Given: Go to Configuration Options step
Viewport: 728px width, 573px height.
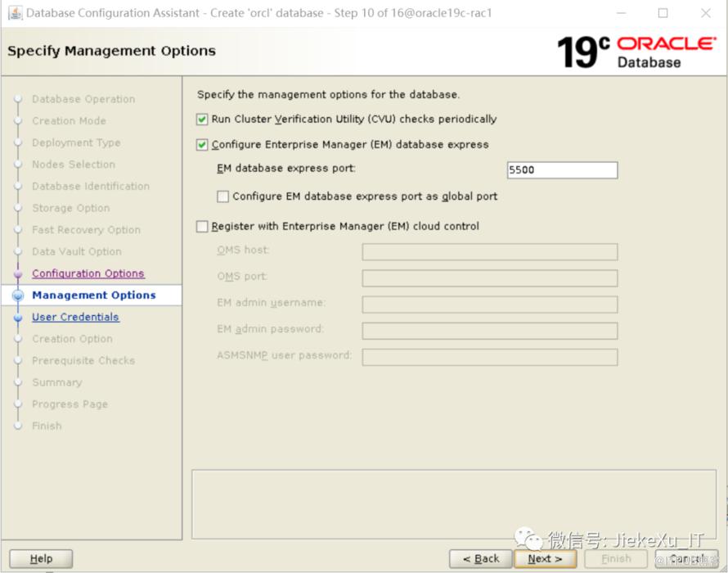Looking at the screenshot, I should coord(88,273).
